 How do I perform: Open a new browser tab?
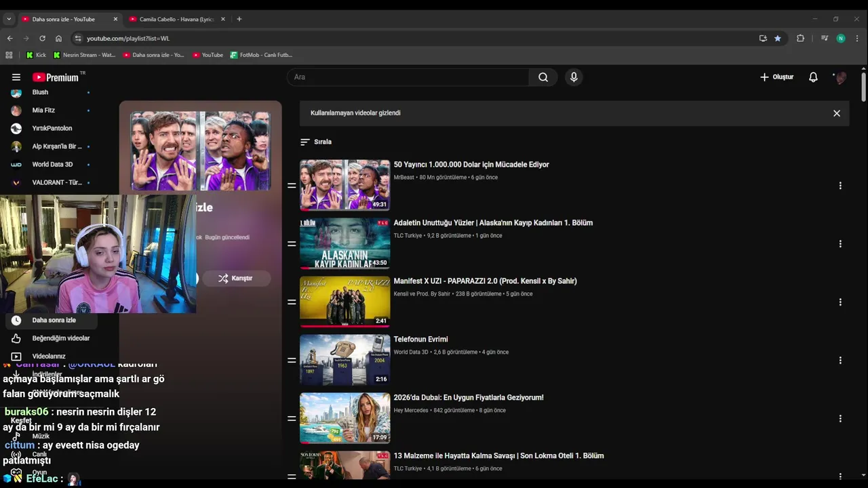coord(239,19)
